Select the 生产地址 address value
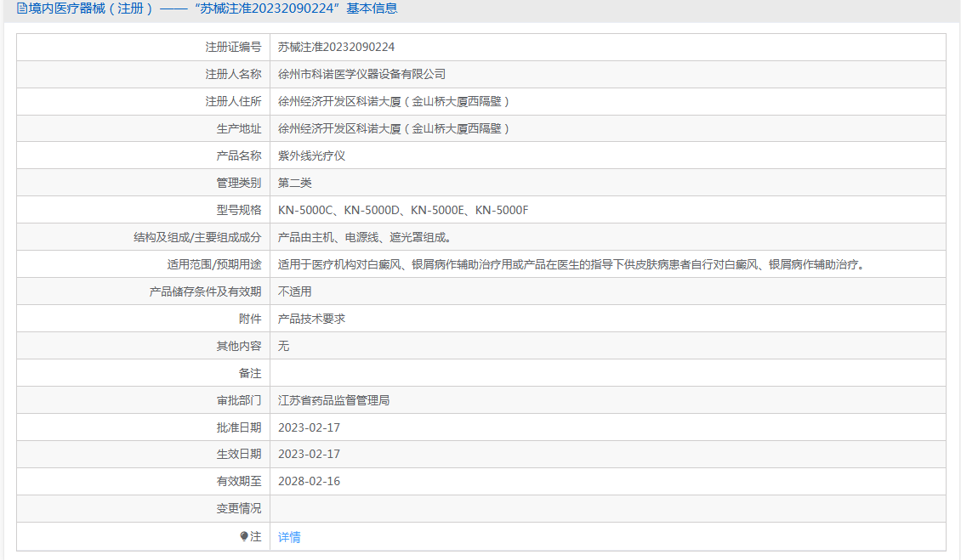Viewport: 961px width, 560px height. [394, 128]
